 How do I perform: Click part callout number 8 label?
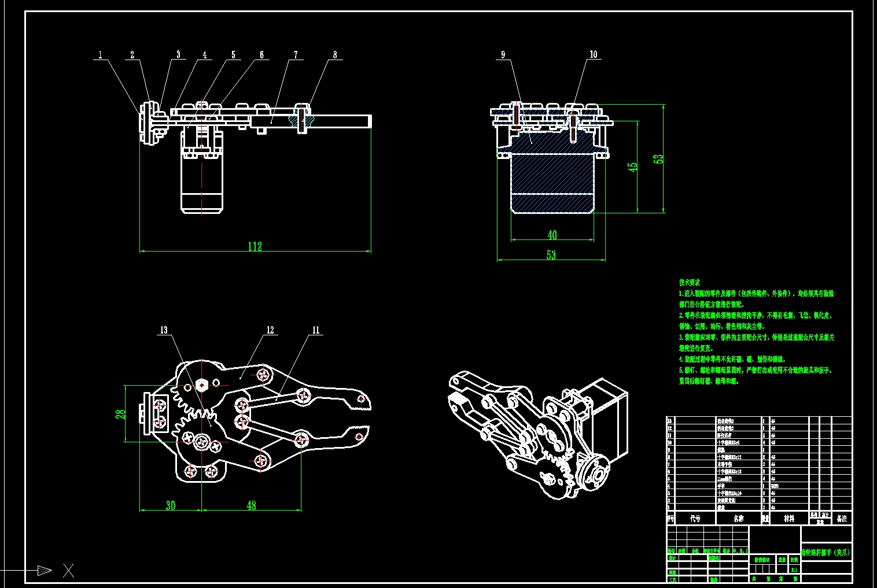tap(335, 55)
